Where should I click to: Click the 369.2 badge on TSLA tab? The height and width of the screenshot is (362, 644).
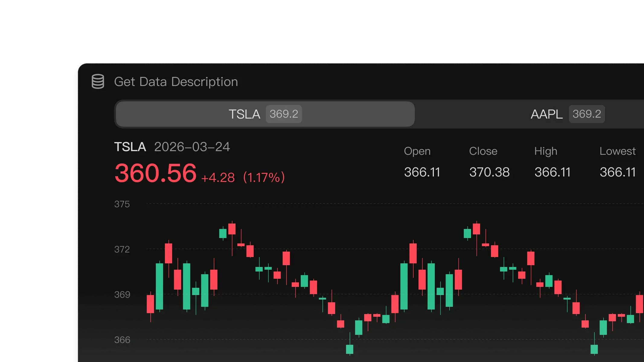point(284,114)
